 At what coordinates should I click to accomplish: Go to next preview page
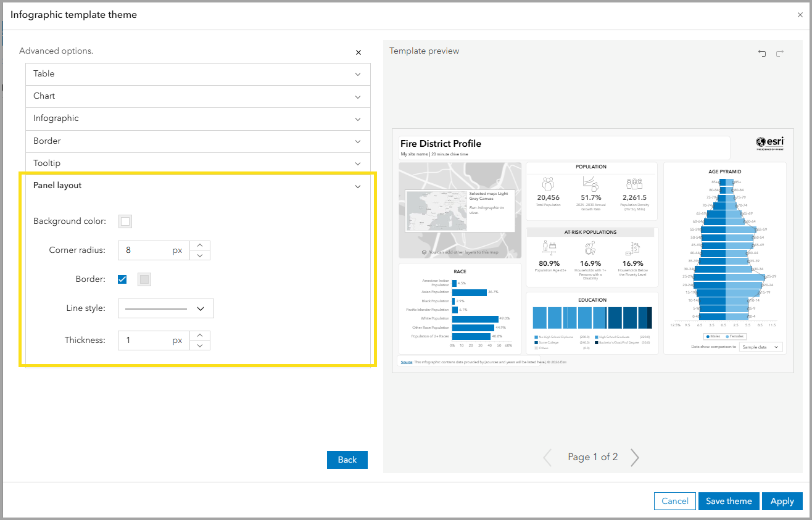click(x=635, y=457)
